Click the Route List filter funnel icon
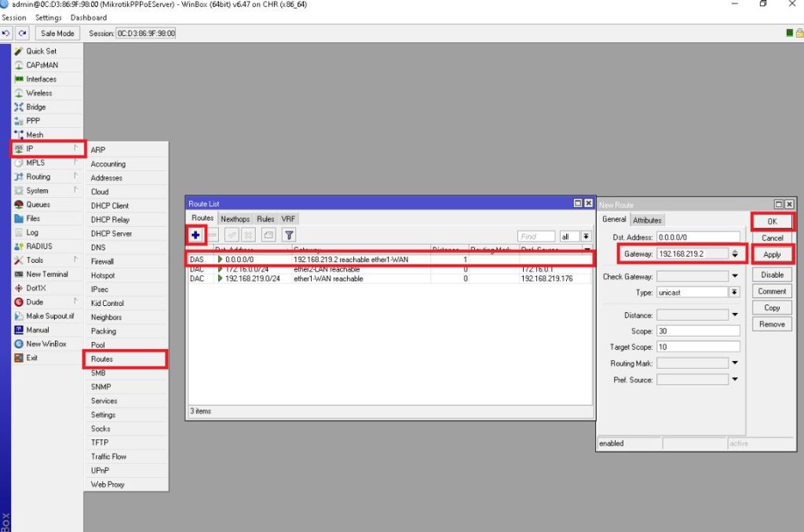Image resolution: width=804 pixels, height=532 pixels. (289, 235)
